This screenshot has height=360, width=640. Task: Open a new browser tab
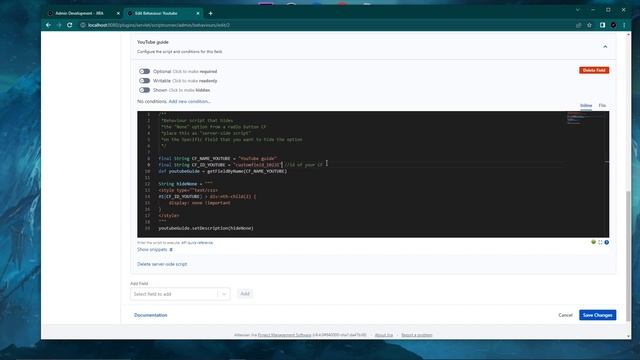pos(210,13)
